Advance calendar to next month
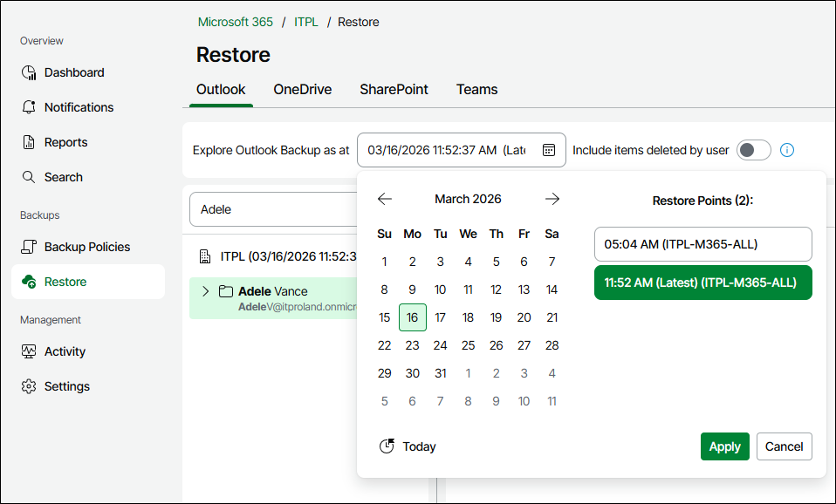The width and height of the screenshot is (836, 504). 552,199
